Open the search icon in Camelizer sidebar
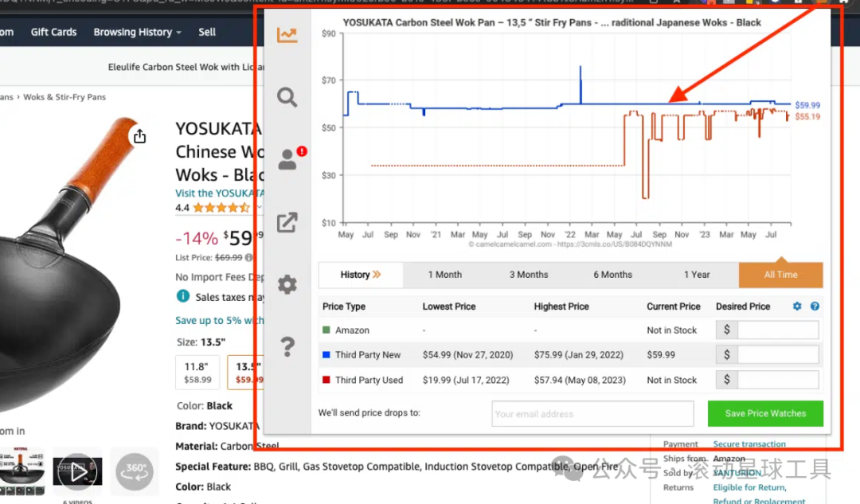The height and width of the screenshot is (504, 860). [x=287, y=98]
